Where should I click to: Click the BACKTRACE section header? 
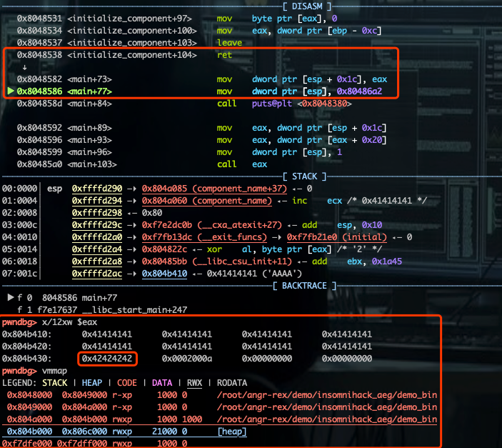tap(304, 286)
